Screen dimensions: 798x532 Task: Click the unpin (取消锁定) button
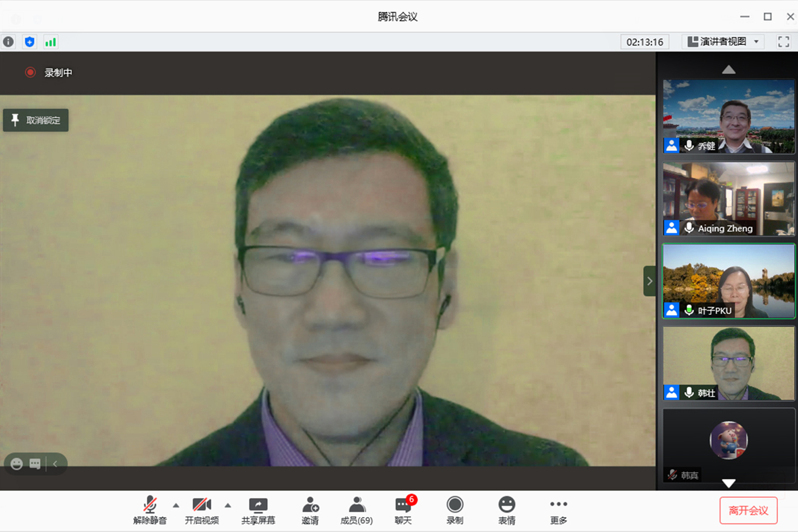coord(36,120)
